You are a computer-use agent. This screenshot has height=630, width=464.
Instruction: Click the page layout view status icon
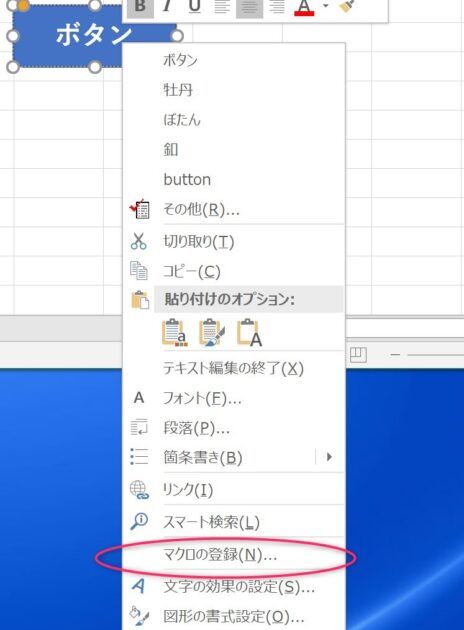[x=358, y=355]
